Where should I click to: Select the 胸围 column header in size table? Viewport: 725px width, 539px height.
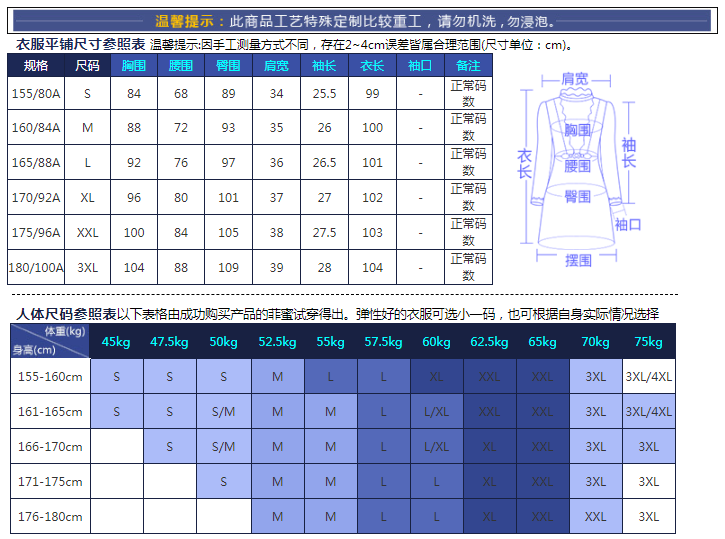click(133, 66)
